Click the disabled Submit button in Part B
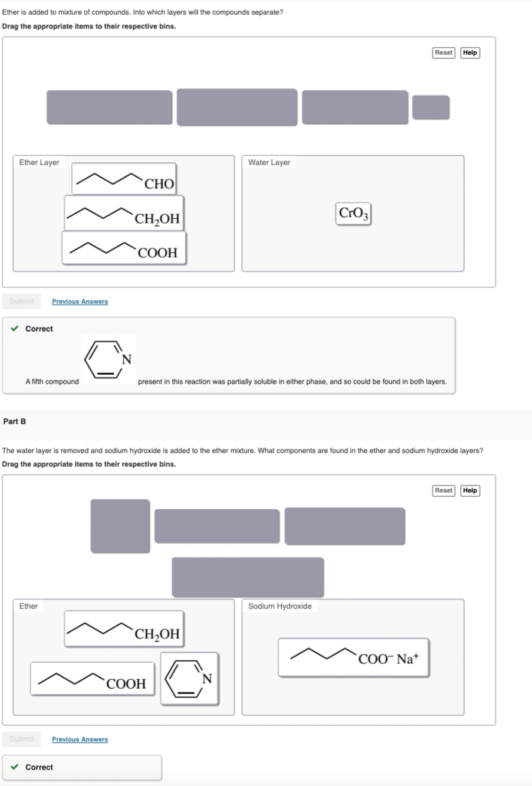532x786 pixels. tap(21, 739)
